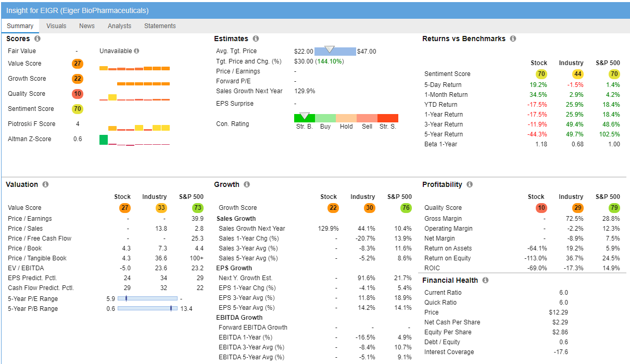Image resolution: width=630 pixels, height=364 pixels.
Task: Click the Debt / Equity value 0.6
Action: pos(563,342)
